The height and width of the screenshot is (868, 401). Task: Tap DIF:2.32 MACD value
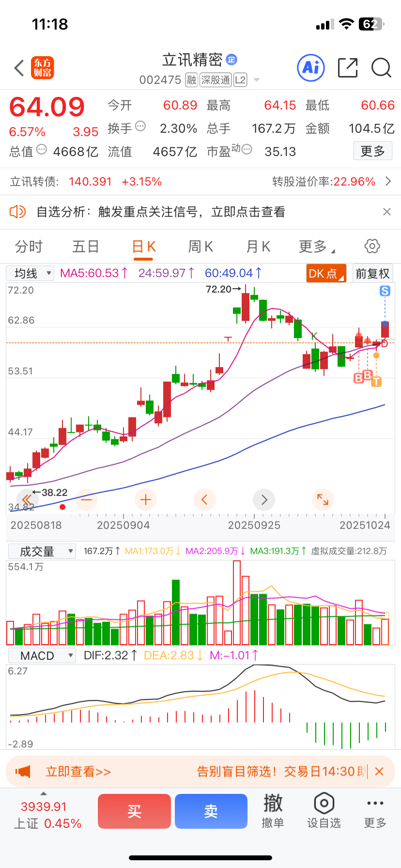110,656
